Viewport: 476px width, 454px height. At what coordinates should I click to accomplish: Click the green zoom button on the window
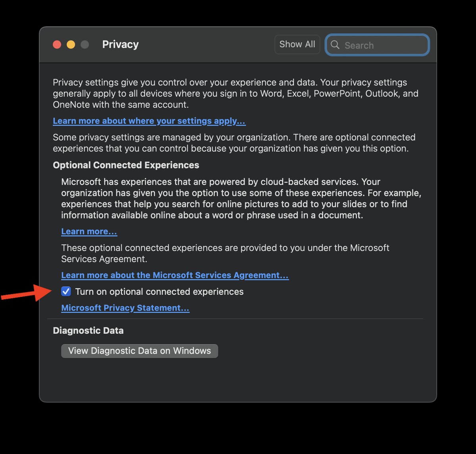pyautogui.click(x=84, y=44)
